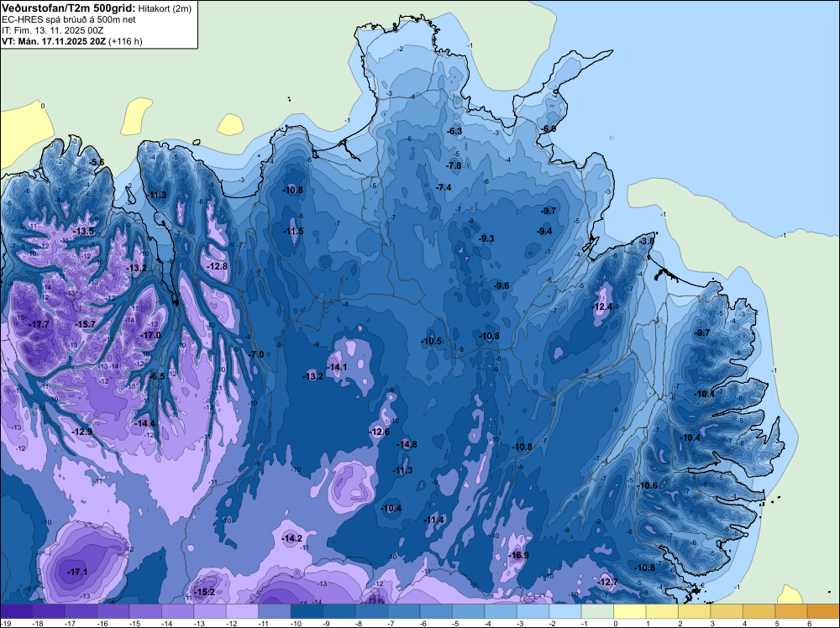Click the -6.3 temperature value
The width and height of the screenshot is (840, 628).
[454, 131]
